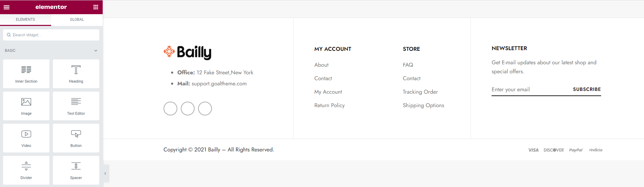Screen dimensions: 644x187
Task: Select the Heading widget
Action: (76, 74)
